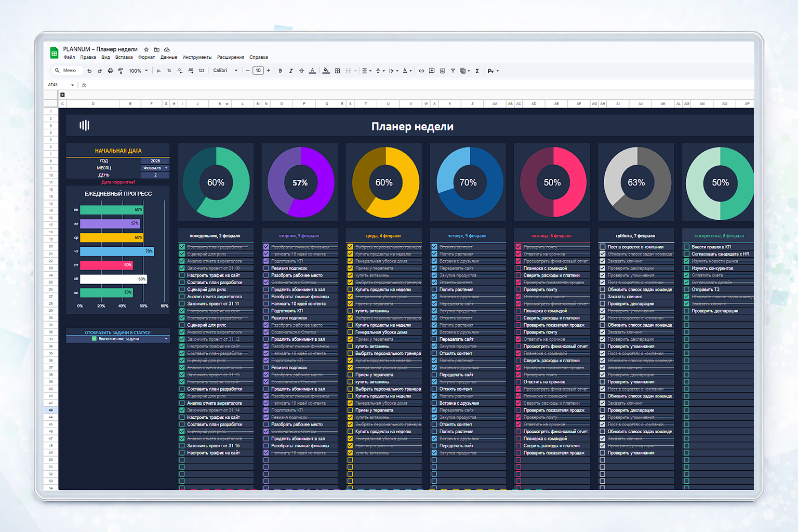Click the insert link icon
The height and width of the screenshot is (532, 798).
421,71
